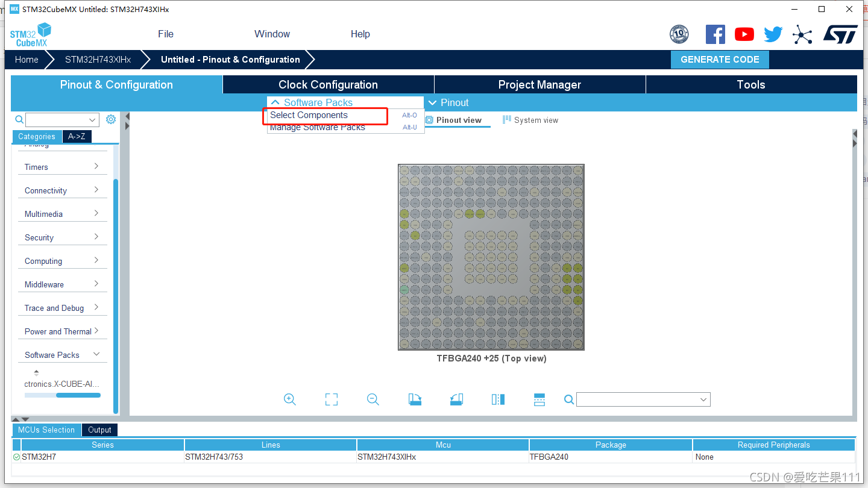
Task: Select the MCUs Selection tab
Action: pos(46,430)
